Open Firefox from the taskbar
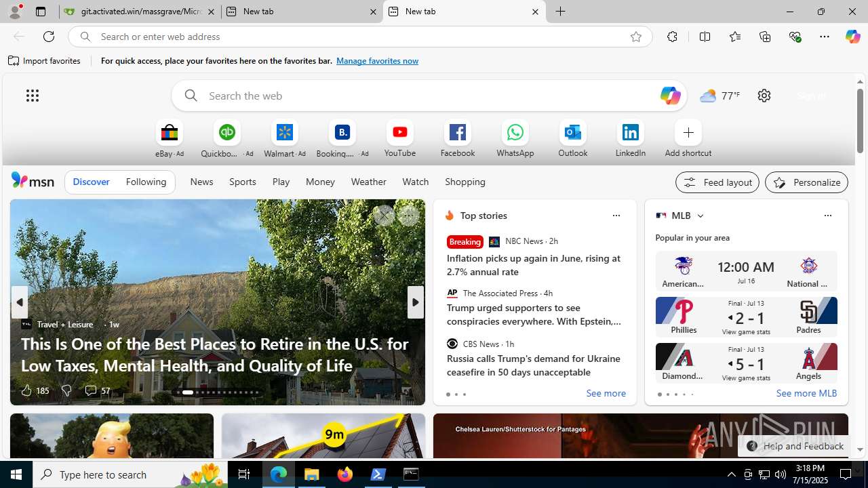 click(345, 474)
